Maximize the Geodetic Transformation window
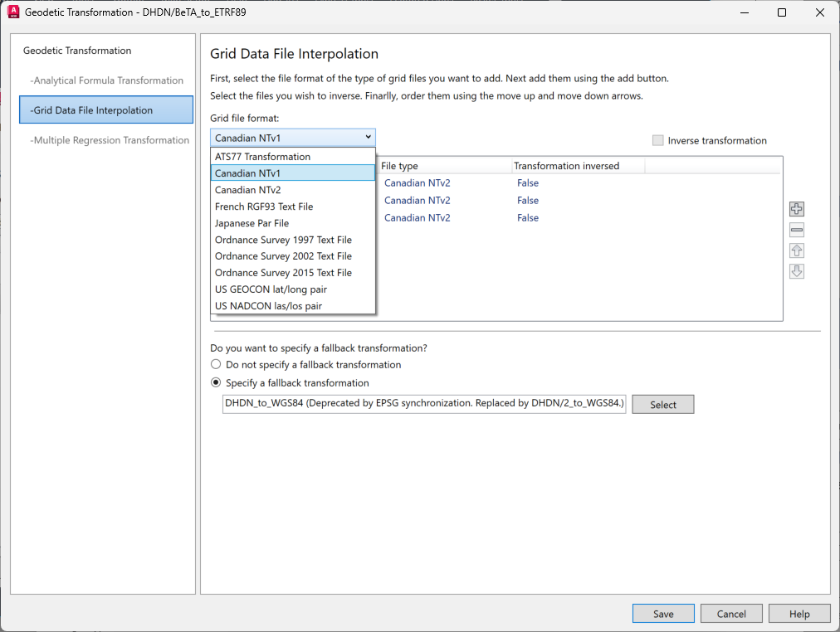Screen dimensions: 840x632 pyautogui.click(x=782, y=12)
